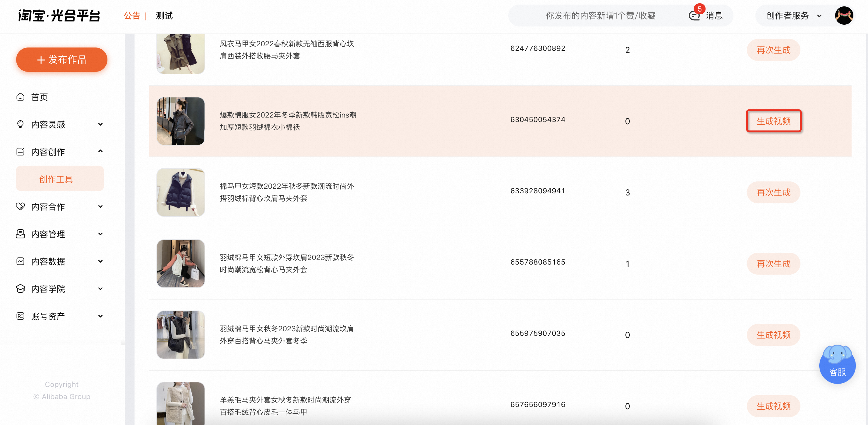The height and width of the screenshot is (425, 868).
Task: Open the 爆款棉服女 product thumbnail
Action: [x=180, y=121]
